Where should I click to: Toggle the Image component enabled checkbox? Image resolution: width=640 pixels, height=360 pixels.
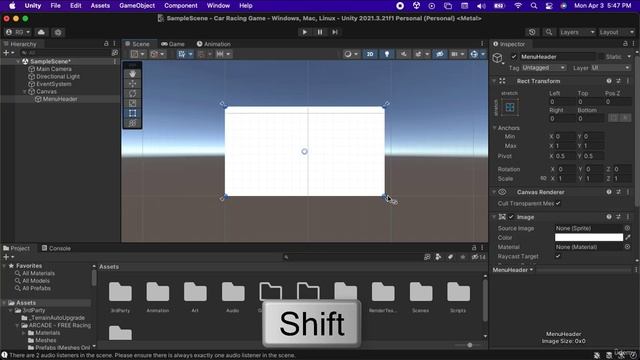point(511,217)
